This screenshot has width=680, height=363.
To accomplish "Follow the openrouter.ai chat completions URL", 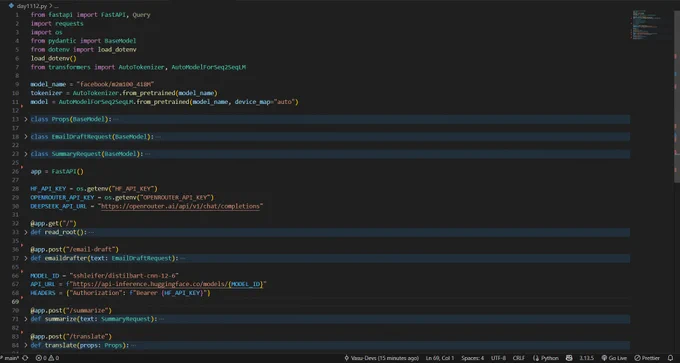I will (x=180, y=206).
